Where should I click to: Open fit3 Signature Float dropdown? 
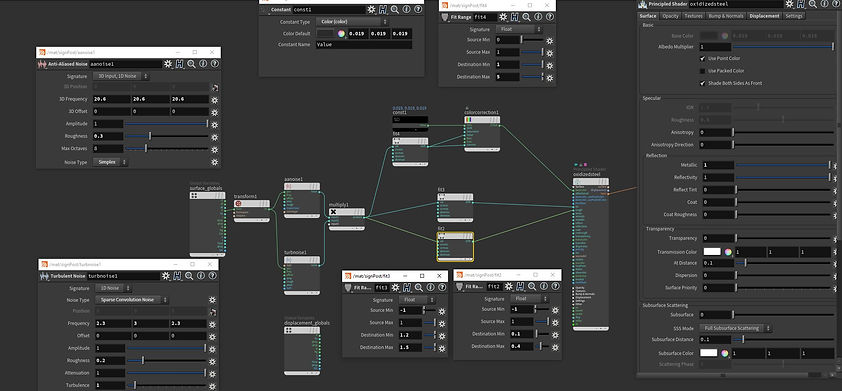click(417, 300)
